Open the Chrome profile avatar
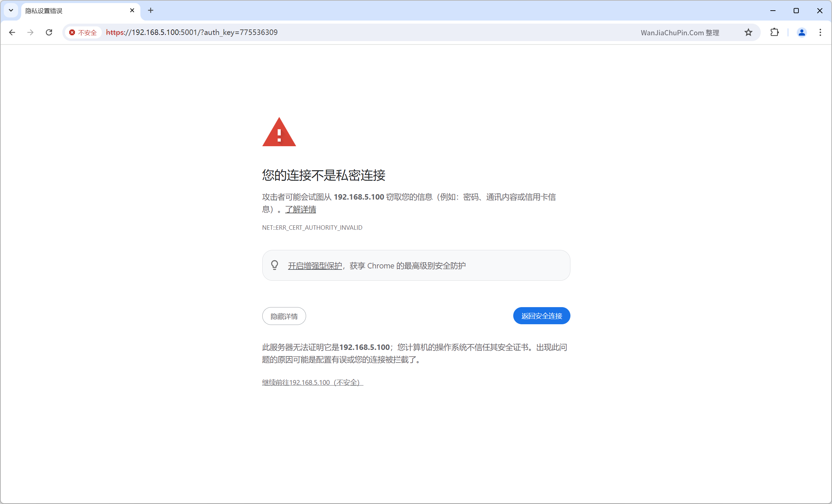The width and height of the screenshot is (832, 504). pos(802,32)
